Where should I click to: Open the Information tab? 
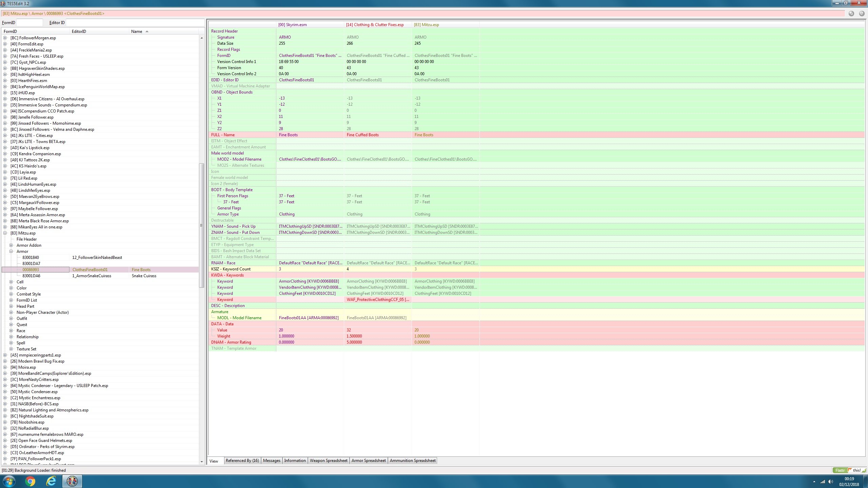pyautogui.click(x=295, y=461)
